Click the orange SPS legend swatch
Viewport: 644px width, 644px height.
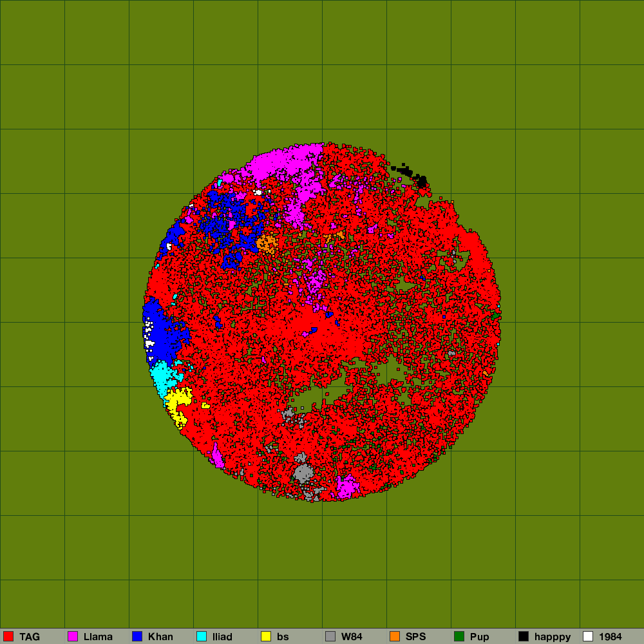pos(395,636)
